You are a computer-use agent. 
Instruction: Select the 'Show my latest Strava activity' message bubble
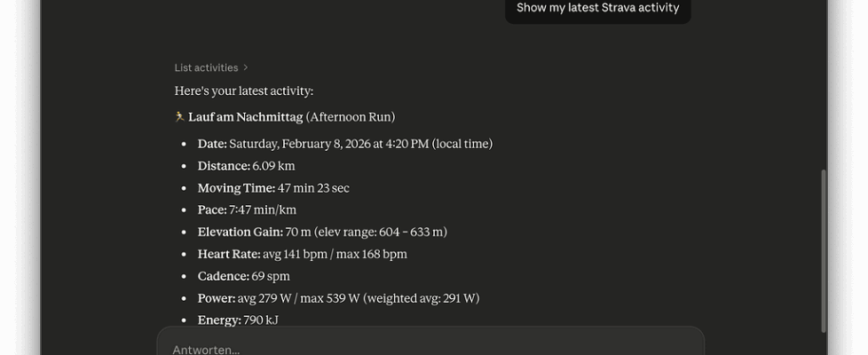597,8
